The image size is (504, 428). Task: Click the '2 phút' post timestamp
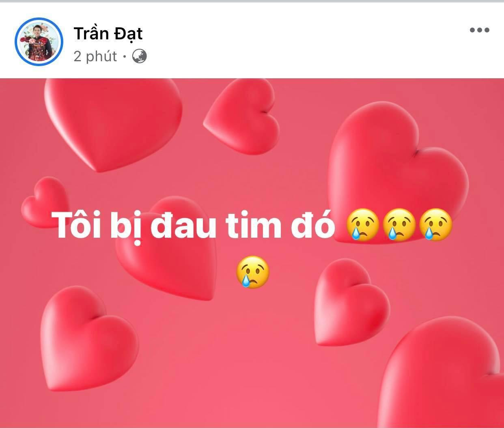tap(95, 56)
